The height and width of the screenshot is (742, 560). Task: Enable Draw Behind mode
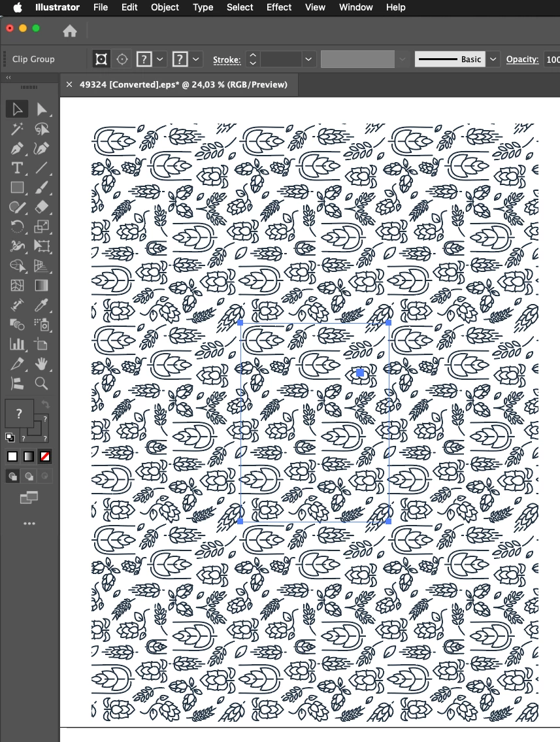[x=29, y=477]
